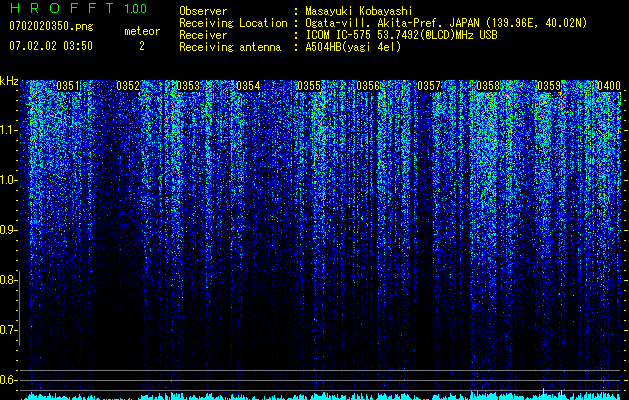This screenshot has width=629, height=400.
Task: Click the Receiver label
Action: pos(203,35)
